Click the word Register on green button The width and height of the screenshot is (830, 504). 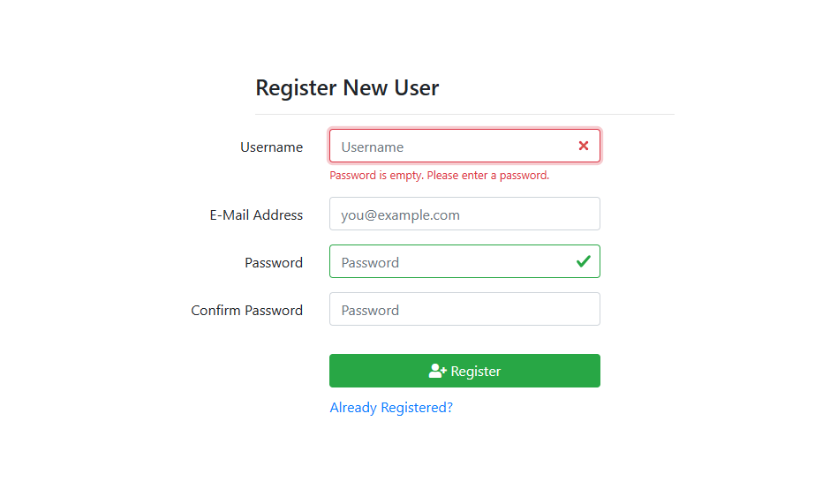[475, 371]
